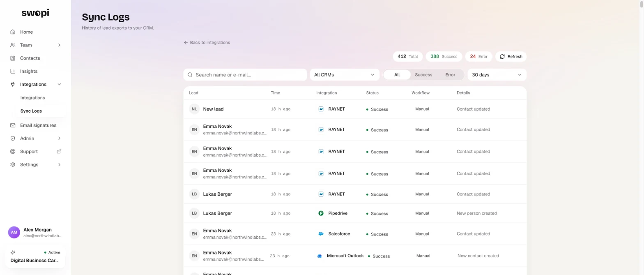Viewport: 644px width, 275px height.
Task: Click the AM user avatar
Action: coord(14,232)
